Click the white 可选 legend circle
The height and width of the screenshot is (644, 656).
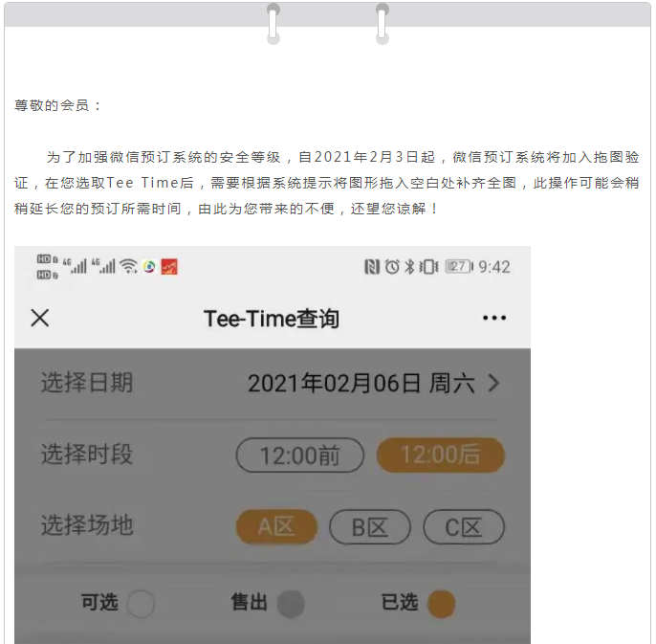(141, 604)
